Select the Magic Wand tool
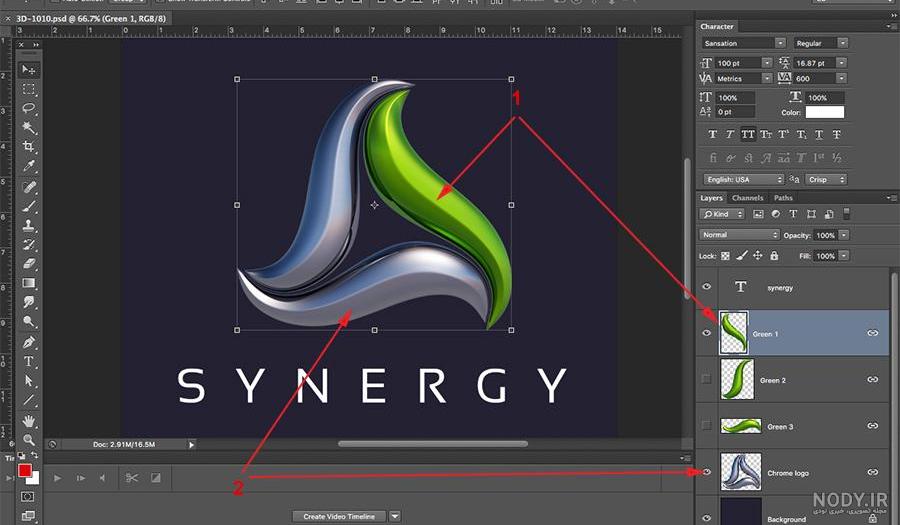This screenshot has height=525, width=900. tap(29, 127)
